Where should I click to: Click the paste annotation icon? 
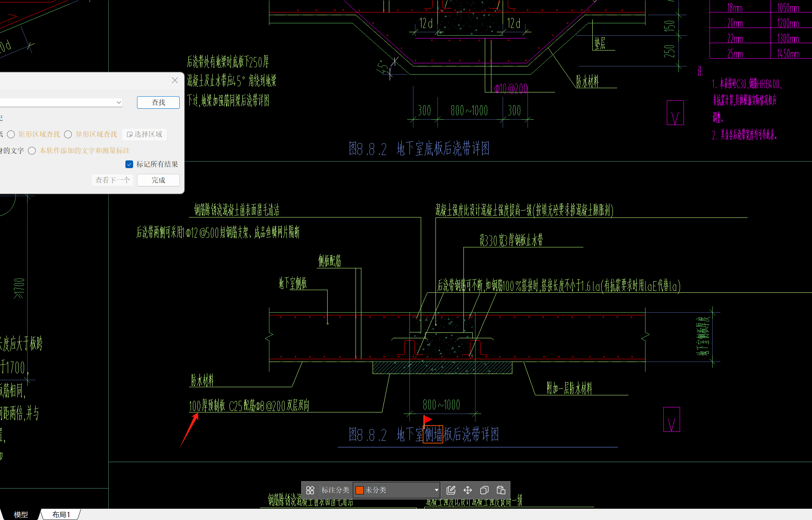click(x=501, y=490)
